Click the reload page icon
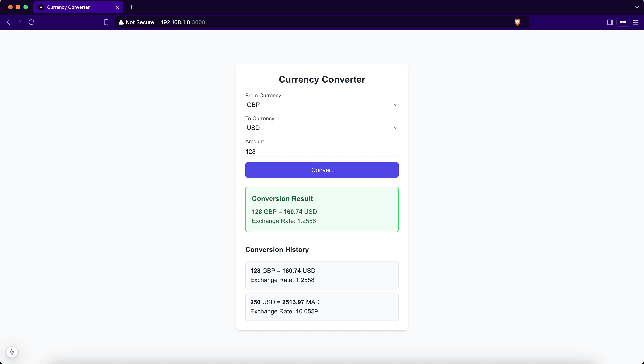 coord(31,22)
